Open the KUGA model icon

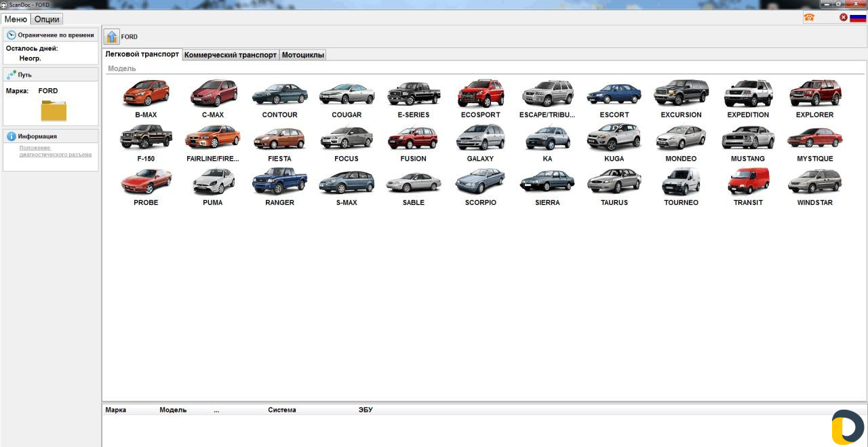(x=614, y=137)
